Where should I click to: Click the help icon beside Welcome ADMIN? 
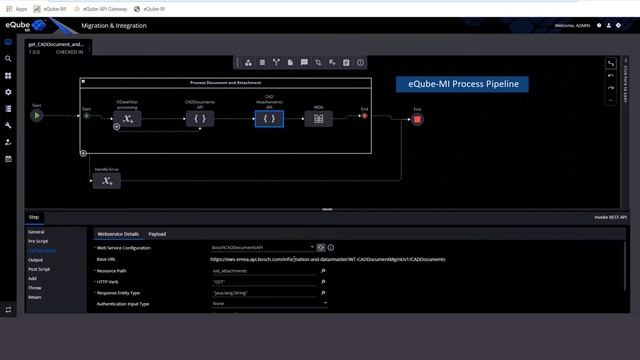point(599,25)
